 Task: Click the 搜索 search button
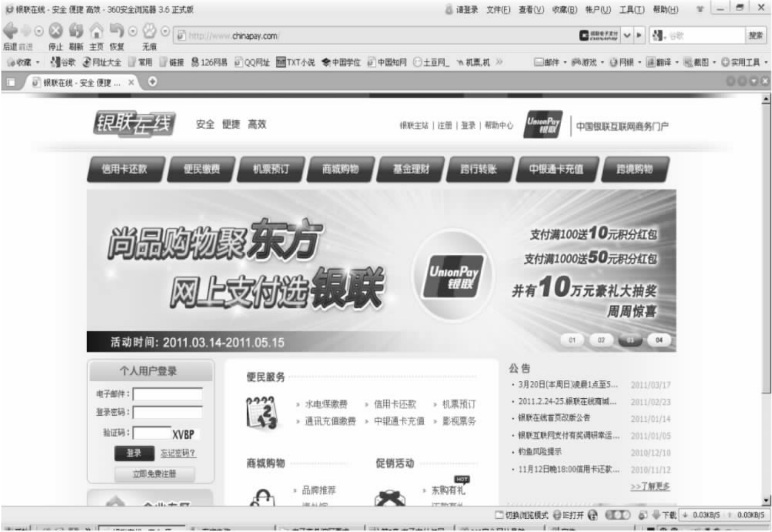click(x=755, y=35)
